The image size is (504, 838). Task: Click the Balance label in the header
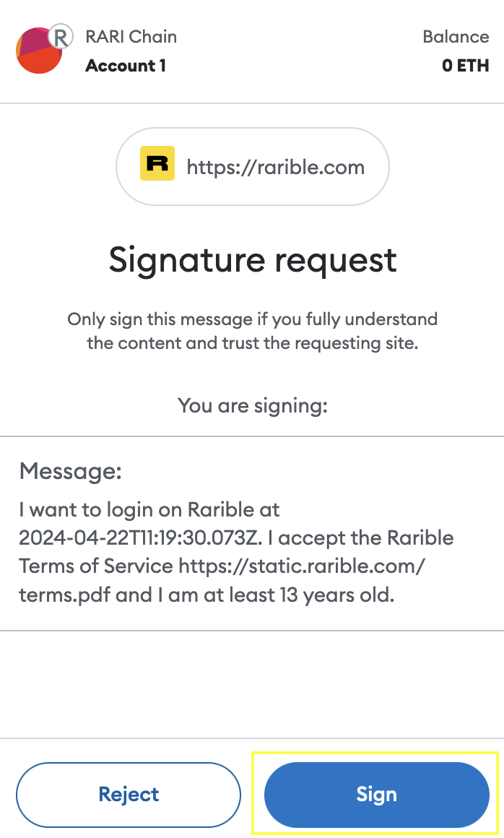(456, 36)
